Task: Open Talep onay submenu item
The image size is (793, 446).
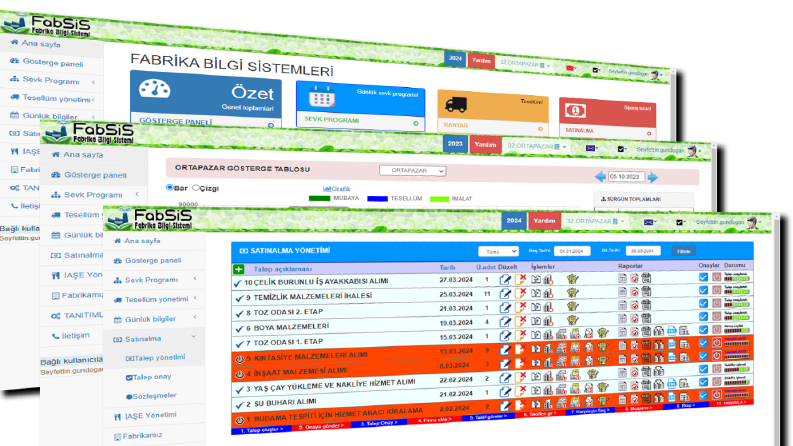Action: click(149, 377)
